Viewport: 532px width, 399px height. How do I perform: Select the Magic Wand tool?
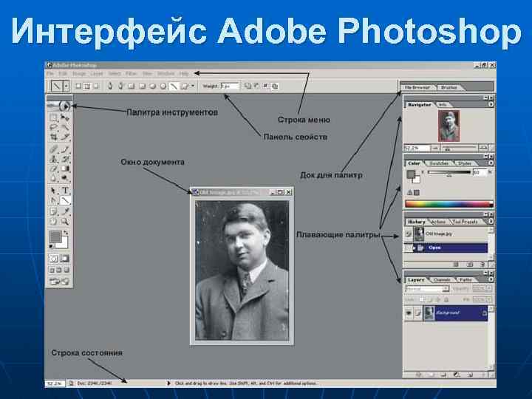coord(65,127)
